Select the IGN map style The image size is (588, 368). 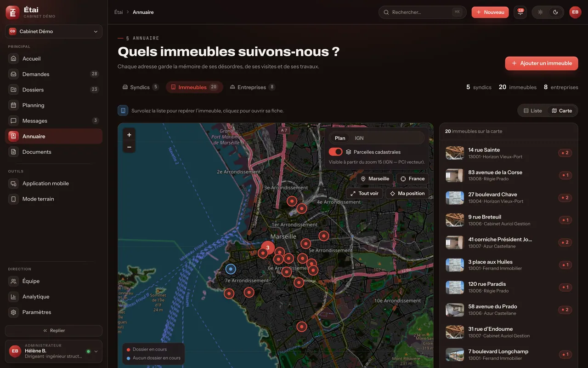pyautogui.click(x=359, y=138)
